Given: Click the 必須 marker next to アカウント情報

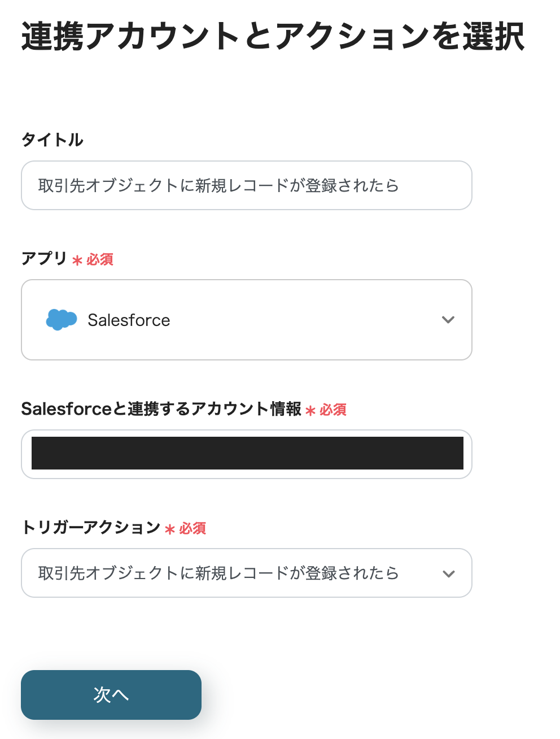Looking at the screenshot, I should [x=333, y=410].
